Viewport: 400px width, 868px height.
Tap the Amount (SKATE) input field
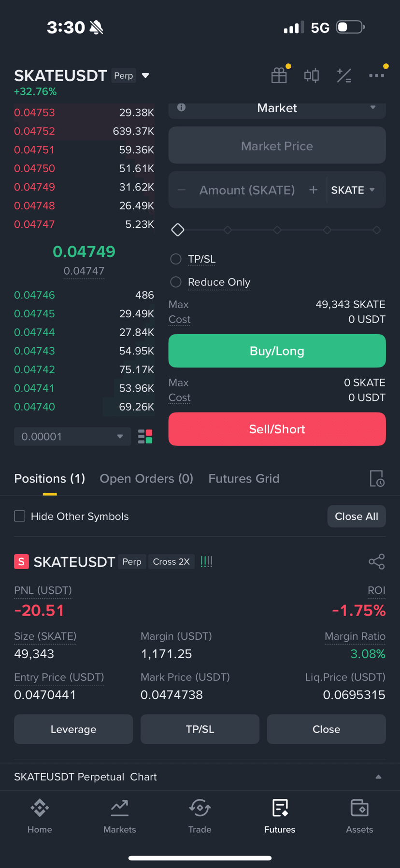click(247, 190)
